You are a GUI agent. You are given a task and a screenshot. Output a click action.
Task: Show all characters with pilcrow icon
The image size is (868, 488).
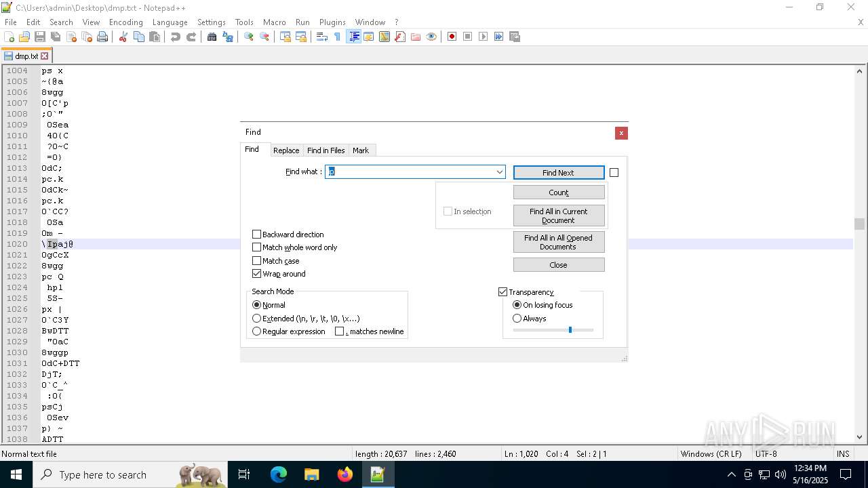(338, 37)
